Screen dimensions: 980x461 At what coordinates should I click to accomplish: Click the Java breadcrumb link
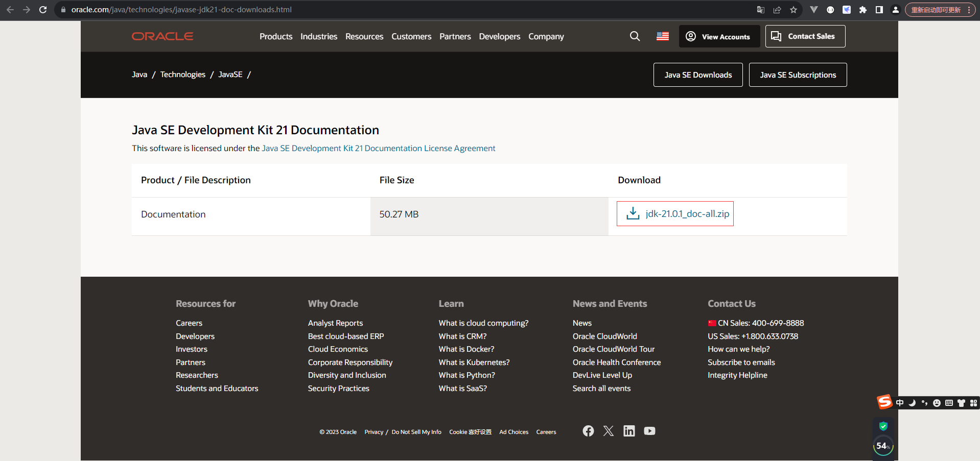[x=139, y=75]
